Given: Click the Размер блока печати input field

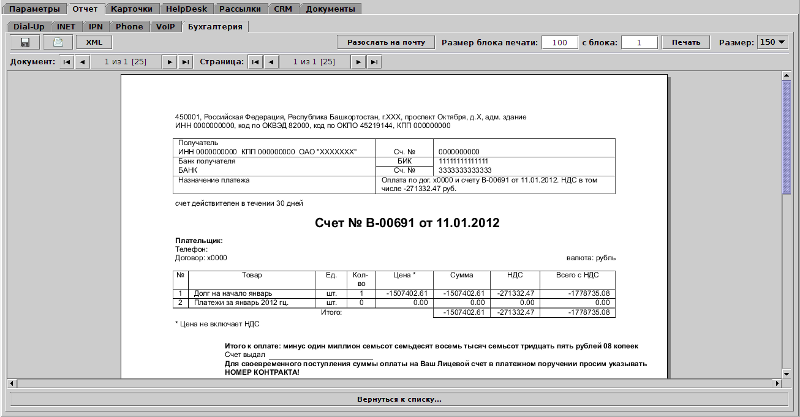Looking at the screenshot, I should (561, 43).
